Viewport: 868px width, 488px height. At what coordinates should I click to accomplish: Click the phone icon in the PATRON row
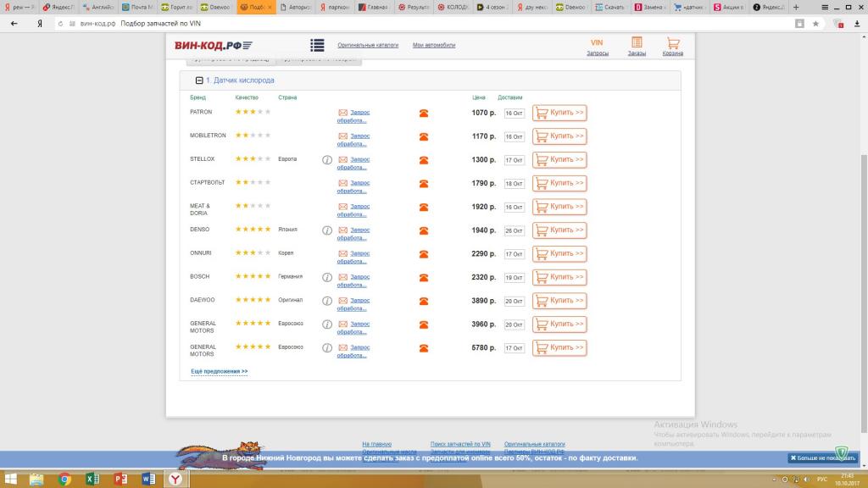(424, 113)
